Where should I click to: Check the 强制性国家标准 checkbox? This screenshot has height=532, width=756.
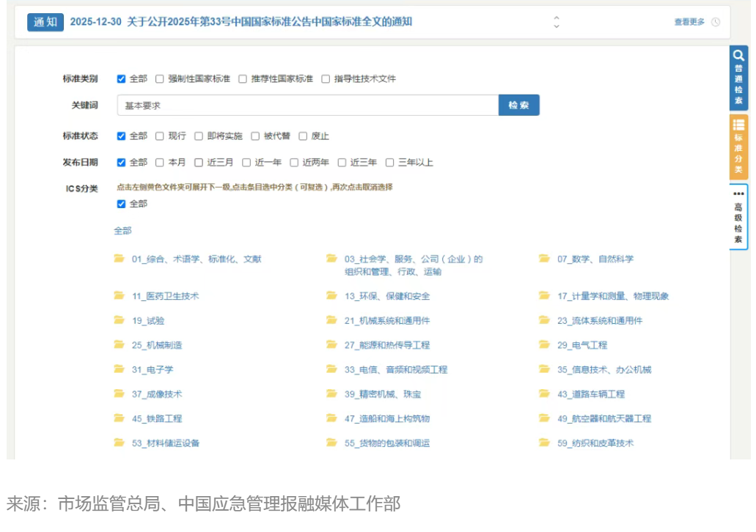coord(161,79)
